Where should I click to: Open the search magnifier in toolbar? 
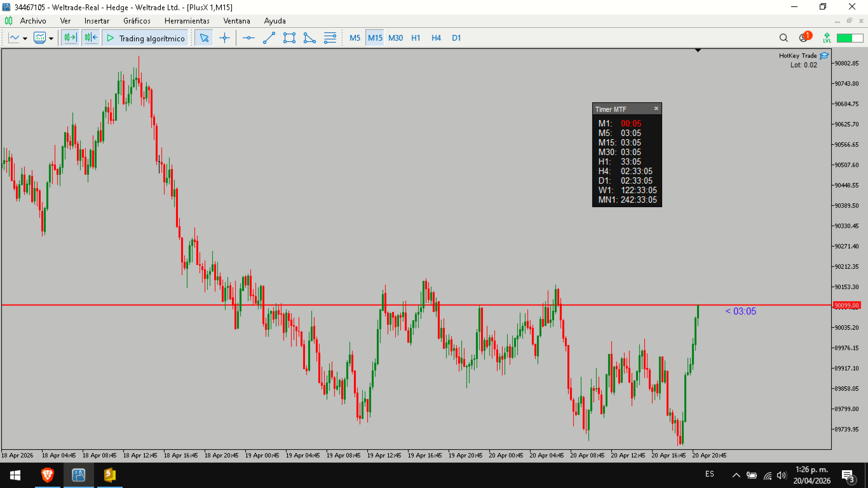click(x=783, y=38)
